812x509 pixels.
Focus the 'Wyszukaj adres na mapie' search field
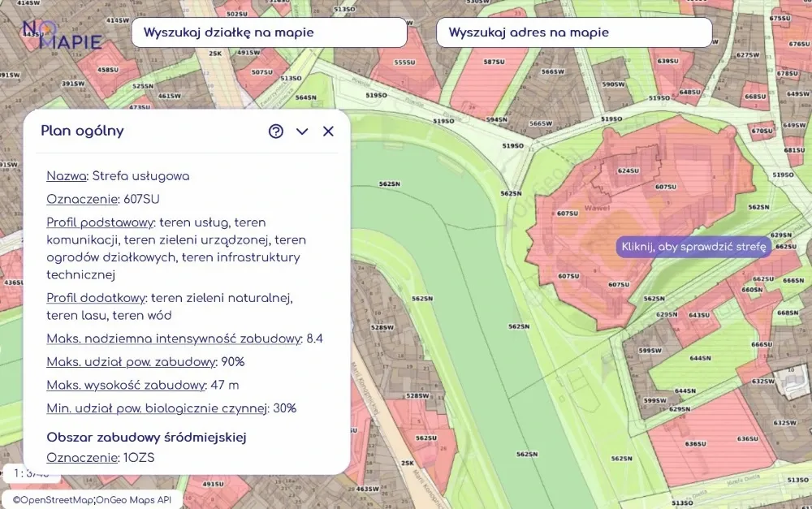point(574,32)
